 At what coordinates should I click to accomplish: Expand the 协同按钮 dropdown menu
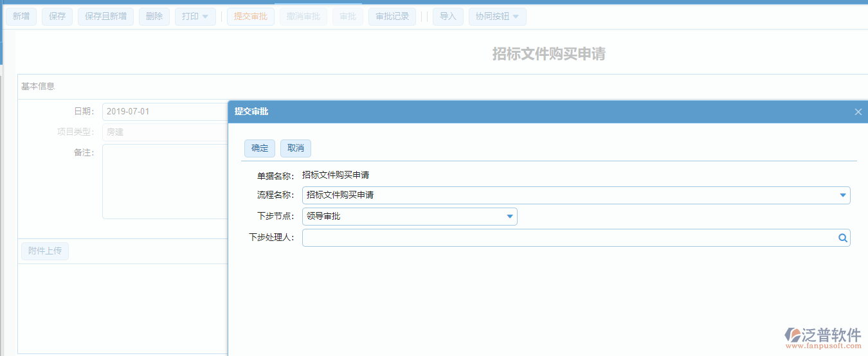(x=497, y=17)
